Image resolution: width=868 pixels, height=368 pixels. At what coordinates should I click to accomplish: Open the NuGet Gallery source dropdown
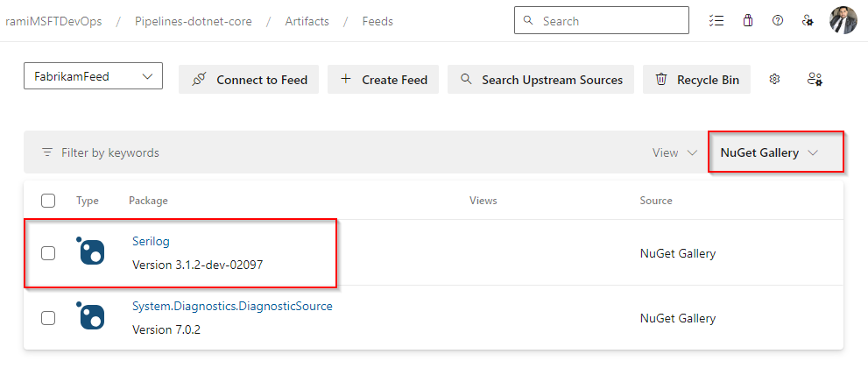(770, 152)
